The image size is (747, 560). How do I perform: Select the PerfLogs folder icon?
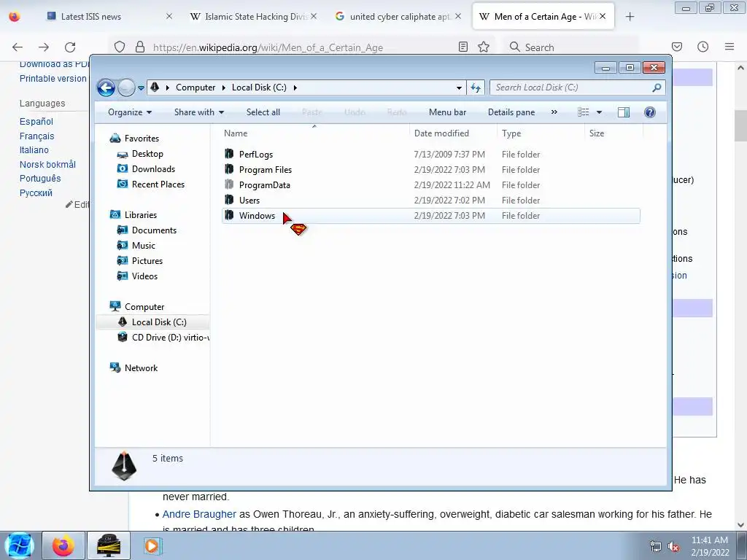[229, 154]
